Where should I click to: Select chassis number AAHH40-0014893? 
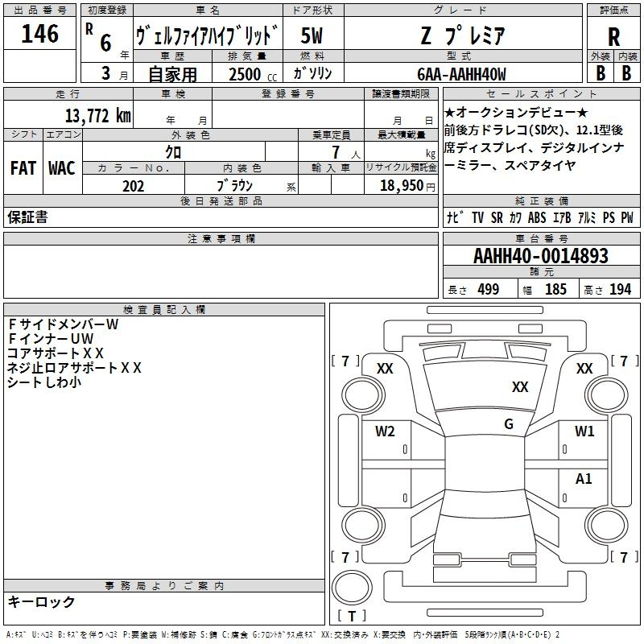541,256
